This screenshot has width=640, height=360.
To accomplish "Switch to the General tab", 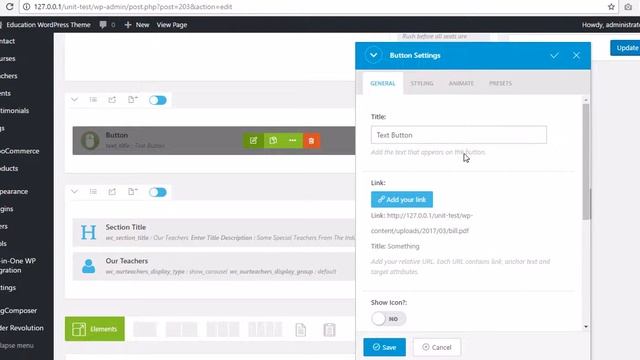I will click(383, 83).
